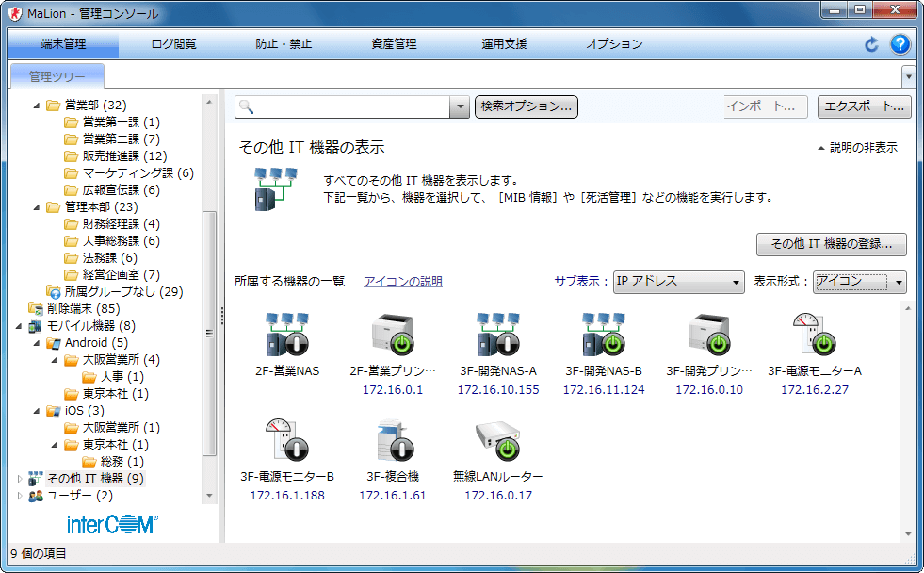Screen dimensions: 924x573
Task: Click the blue refresh icon
Action: [x=871, y=44]
